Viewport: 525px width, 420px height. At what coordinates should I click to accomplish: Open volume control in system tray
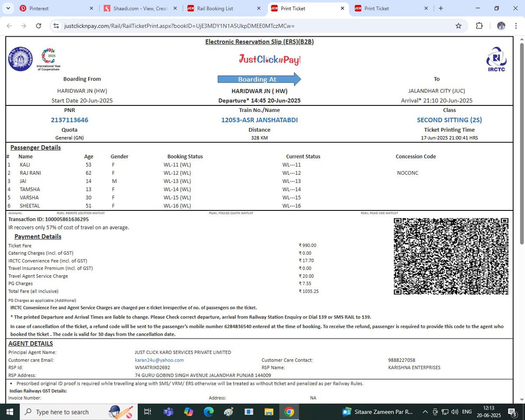click(x=455, y=412)
